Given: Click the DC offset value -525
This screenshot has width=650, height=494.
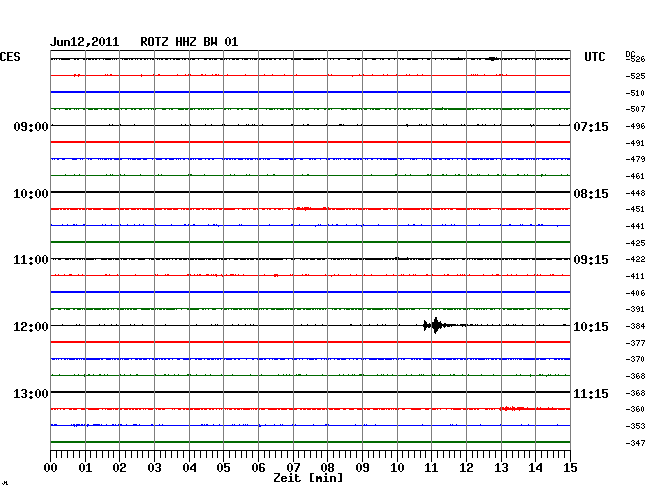Looking at the screenshot, I should (635, 76).
